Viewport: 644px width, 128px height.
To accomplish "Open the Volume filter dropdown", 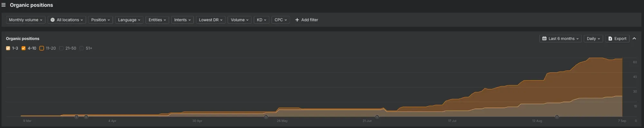I will (240, 20).
